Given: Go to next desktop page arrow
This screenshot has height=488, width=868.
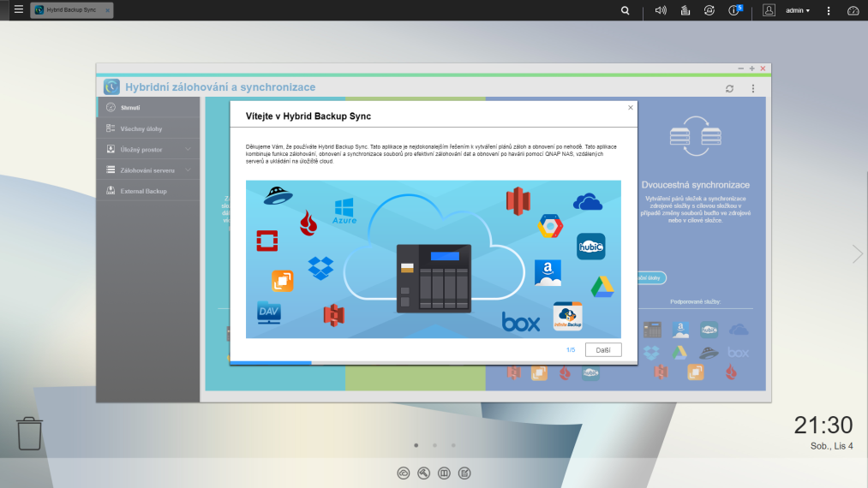Looking at the screenshot, I should tap(858, 254).
